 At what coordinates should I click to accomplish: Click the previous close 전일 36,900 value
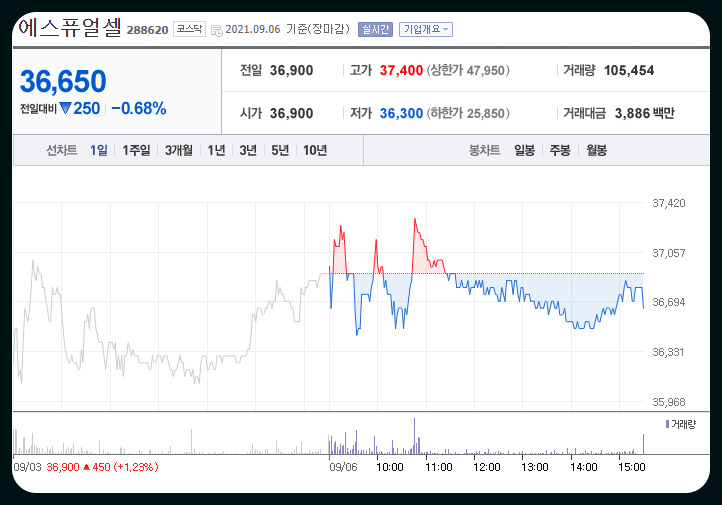point(291,70)
